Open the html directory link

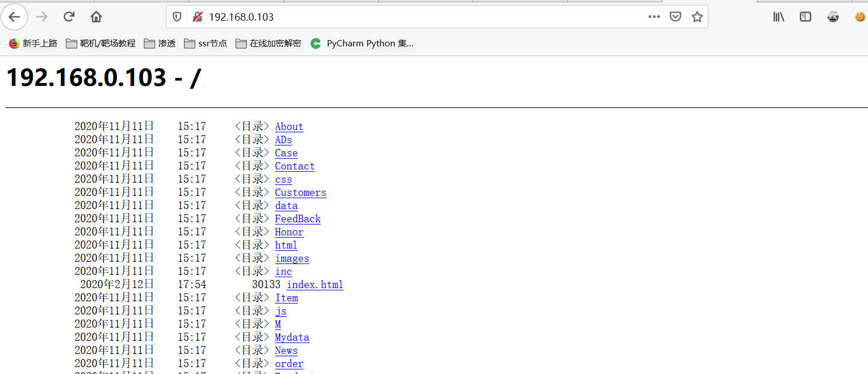coord(286,245)
